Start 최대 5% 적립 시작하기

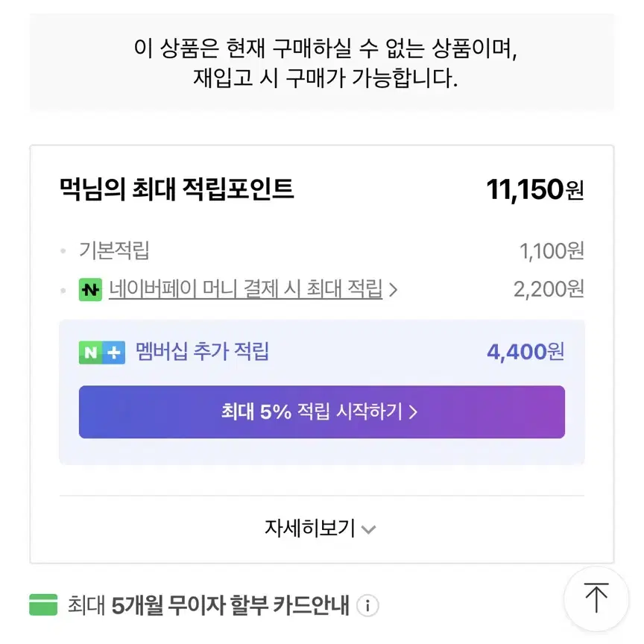click(321, 412)
